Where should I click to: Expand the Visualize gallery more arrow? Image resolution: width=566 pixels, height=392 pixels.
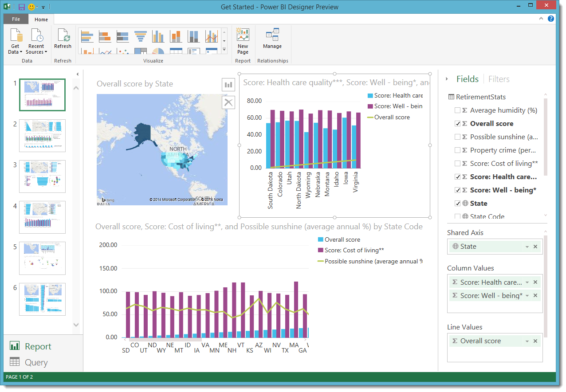(x=224, y=50)
